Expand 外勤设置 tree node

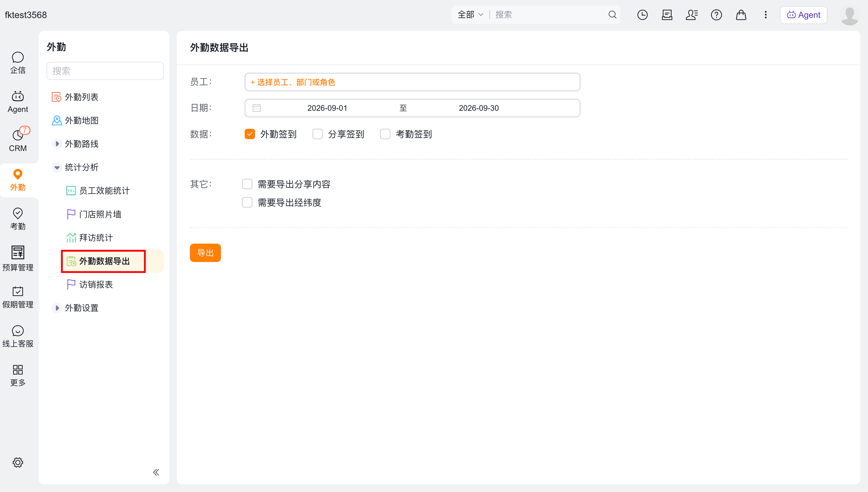(57, 308)
